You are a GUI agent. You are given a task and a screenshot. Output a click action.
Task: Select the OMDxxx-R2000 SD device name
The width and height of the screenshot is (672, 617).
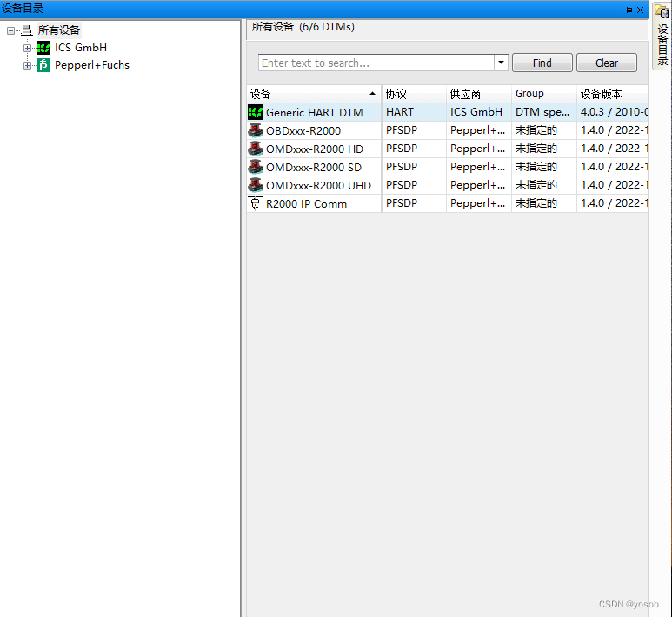click(314, 167)
